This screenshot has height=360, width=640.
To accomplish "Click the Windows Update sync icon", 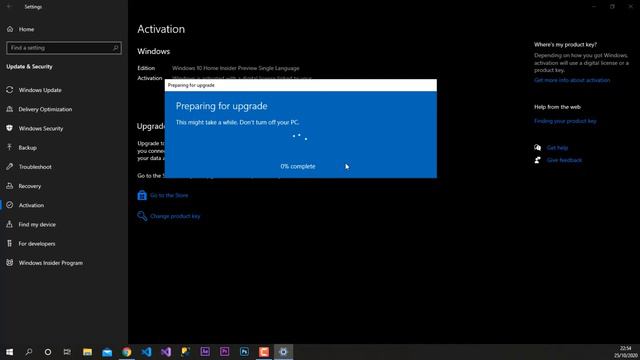I will coord(10,90).
